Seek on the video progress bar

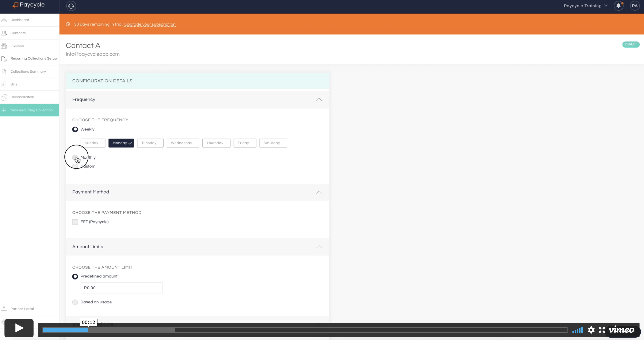coord(305,330)
